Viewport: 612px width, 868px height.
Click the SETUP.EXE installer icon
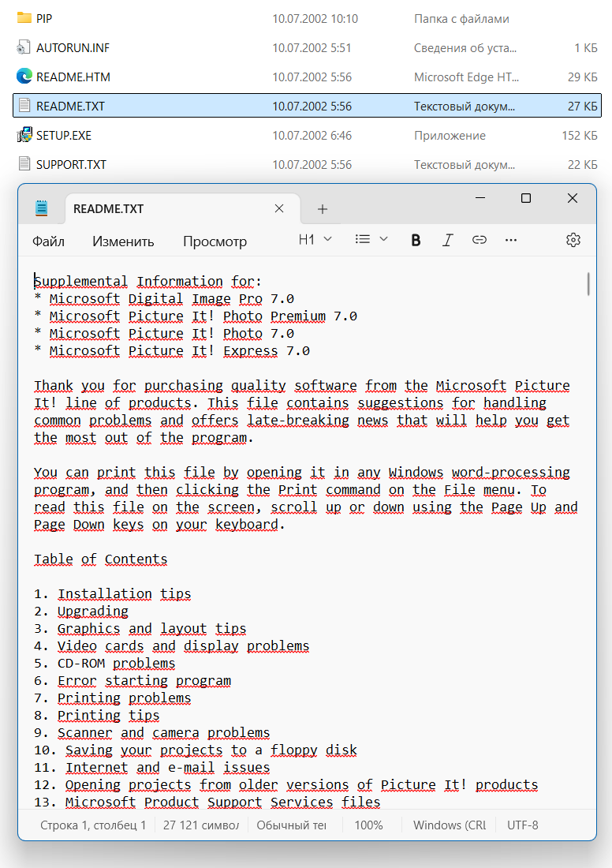coord(24,135)
